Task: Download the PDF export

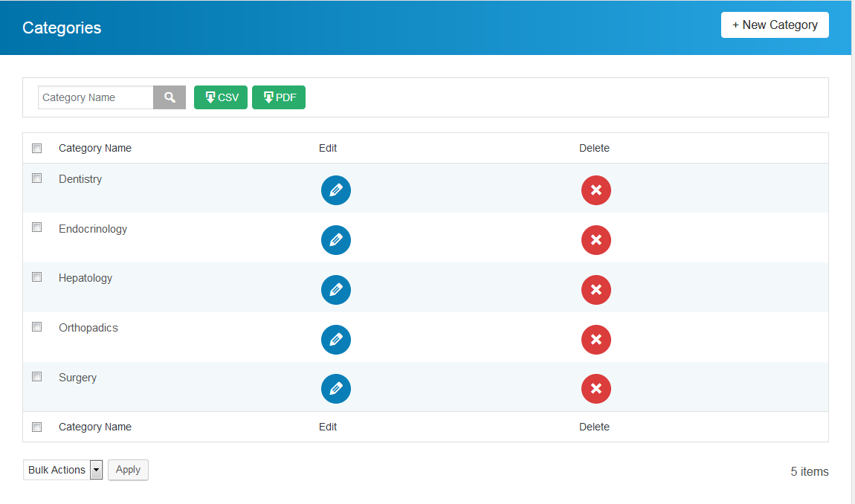Action: [279, 97]
